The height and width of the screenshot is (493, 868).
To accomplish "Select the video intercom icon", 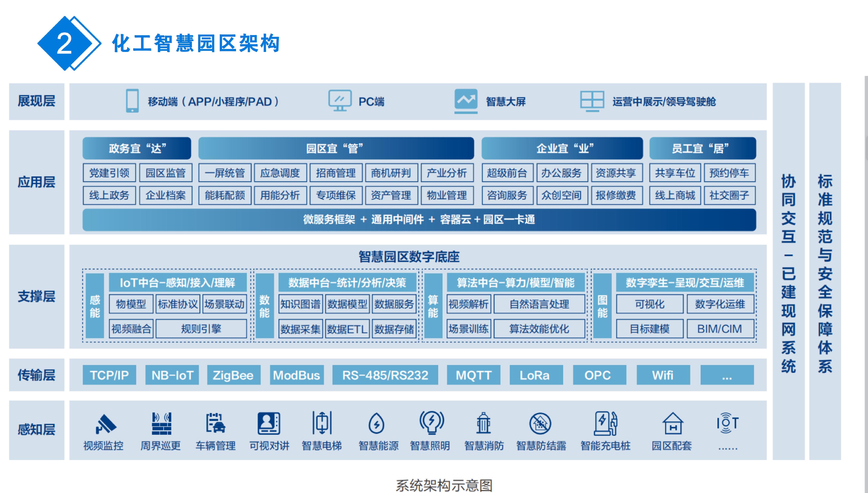I will [x=269, y=423].
